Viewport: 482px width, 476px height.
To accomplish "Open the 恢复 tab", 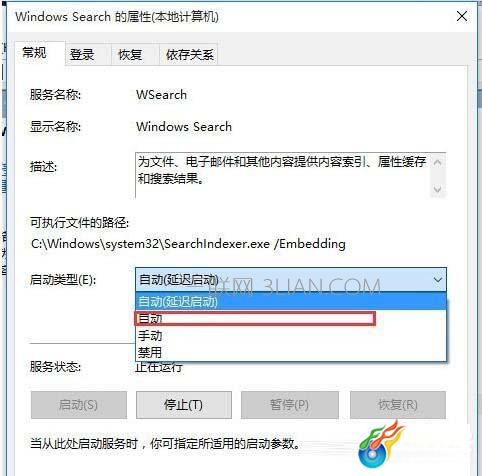I will click(130, 54).
